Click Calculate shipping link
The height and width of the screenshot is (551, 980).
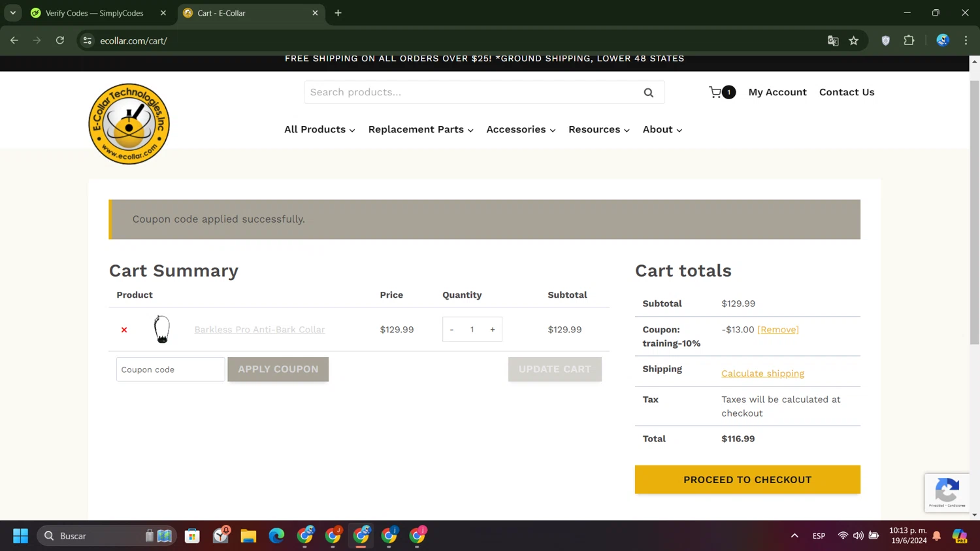762,373
